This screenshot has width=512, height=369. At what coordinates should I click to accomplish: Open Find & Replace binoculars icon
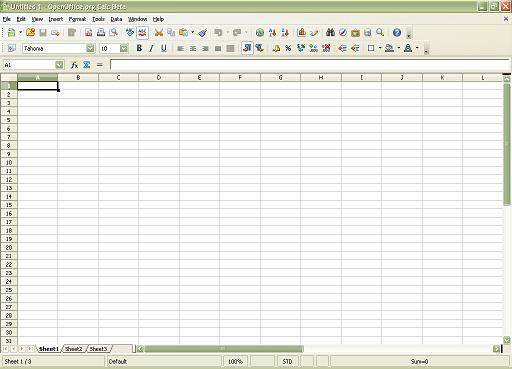pos(330,32)
